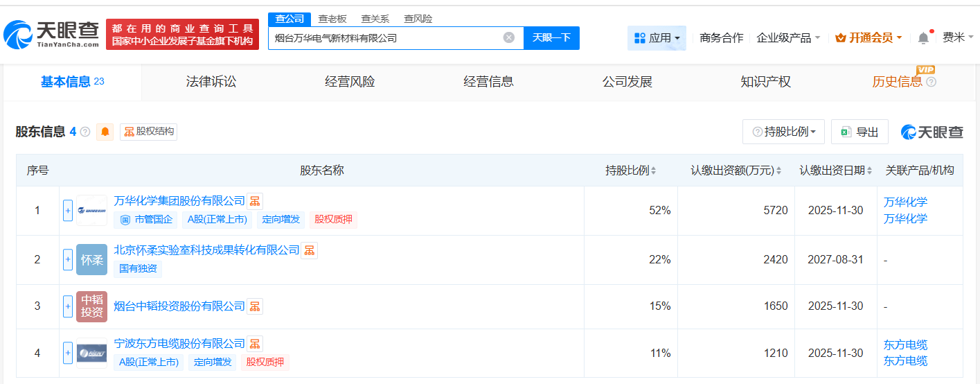This screenshot has width=980, height=384.
Task: Clear the search box with X icon
Action: (x=509, y=37)
